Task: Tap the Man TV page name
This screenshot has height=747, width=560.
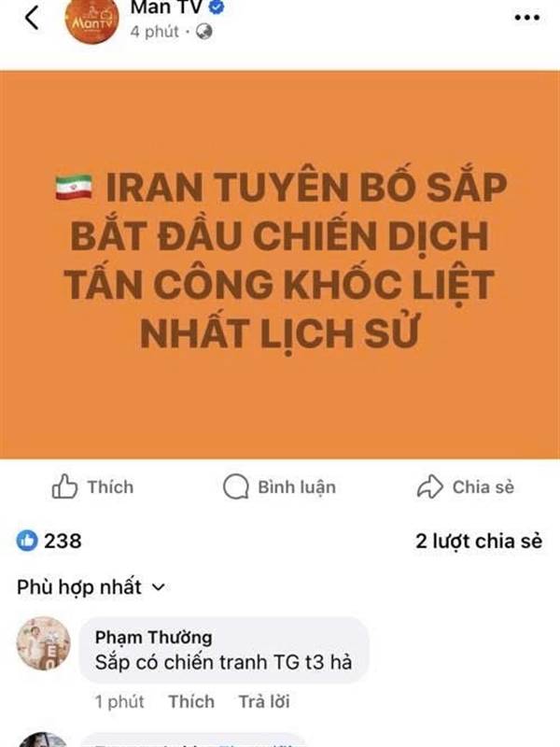Action: click(167, 7)
